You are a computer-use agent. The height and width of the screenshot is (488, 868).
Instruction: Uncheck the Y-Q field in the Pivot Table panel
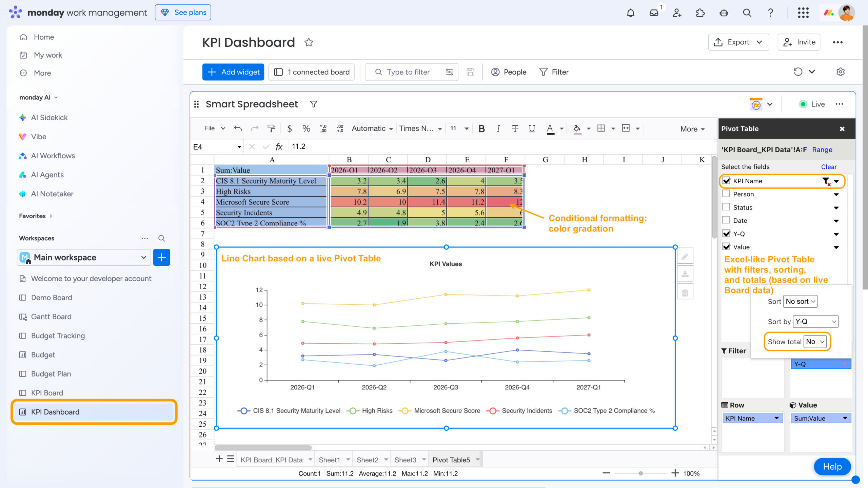pos(726,233)
